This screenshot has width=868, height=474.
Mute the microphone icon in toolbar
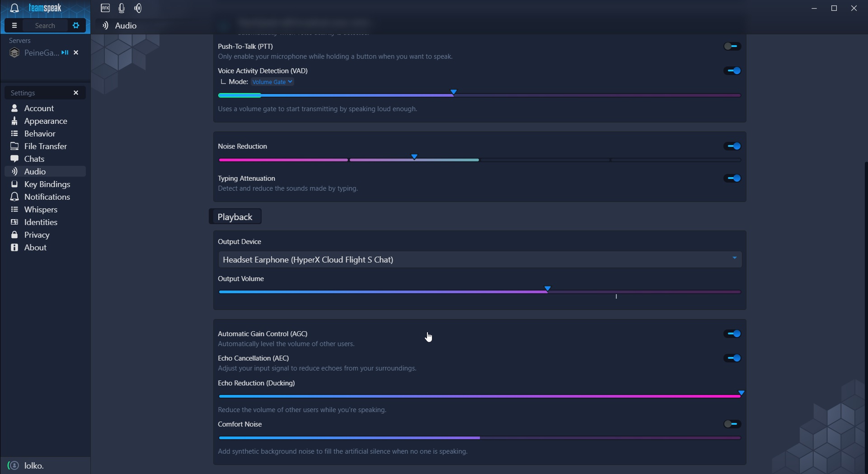pos(122,8)
